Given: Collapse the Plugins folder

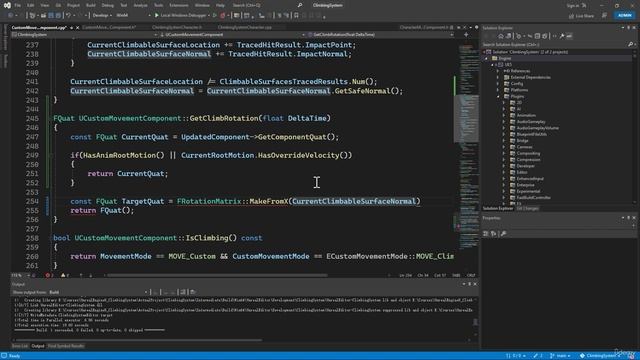Looking at the screenshot, I should pos(498,96).
